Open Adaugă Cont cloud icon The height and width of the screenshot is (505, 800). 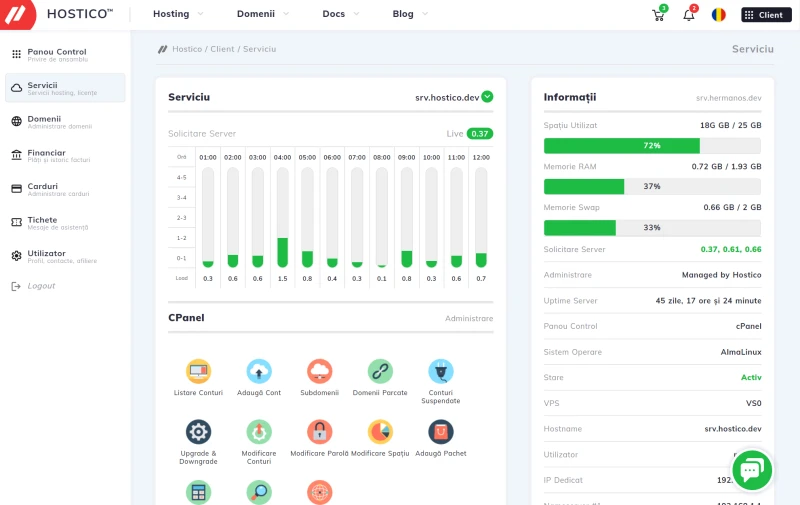[259, 371]
